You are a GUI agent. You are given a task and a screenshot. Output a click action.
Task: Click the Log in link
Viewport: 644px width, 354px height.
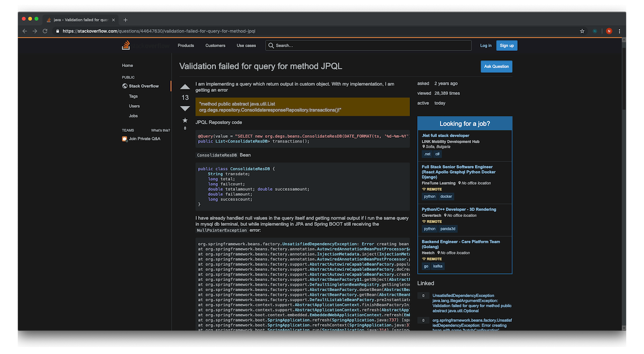486,46
